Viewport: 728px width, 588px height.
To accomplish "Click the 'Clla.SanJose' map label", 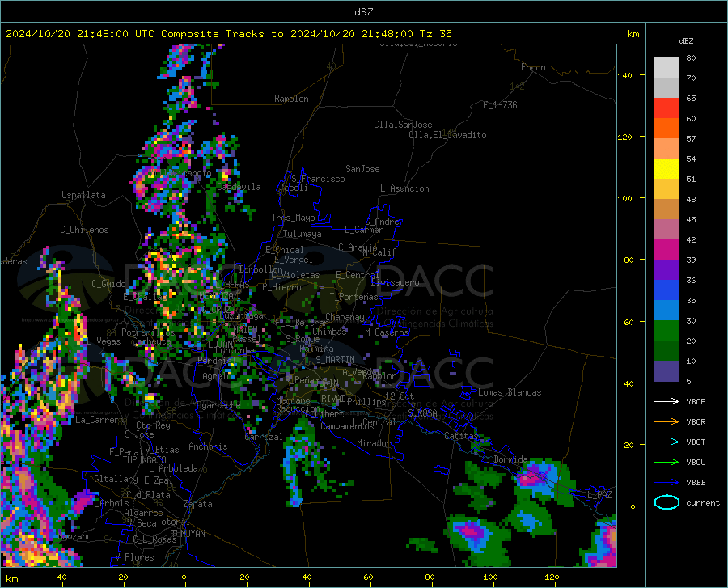I will pos(403,125).
